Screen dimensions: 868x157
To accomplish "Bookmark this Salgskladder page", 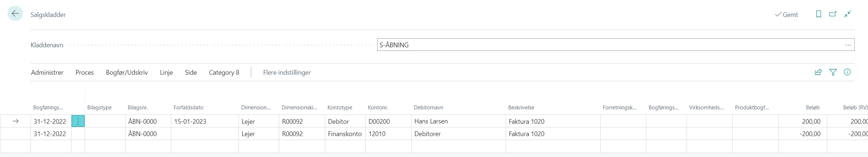I will [x=818, y=14].
